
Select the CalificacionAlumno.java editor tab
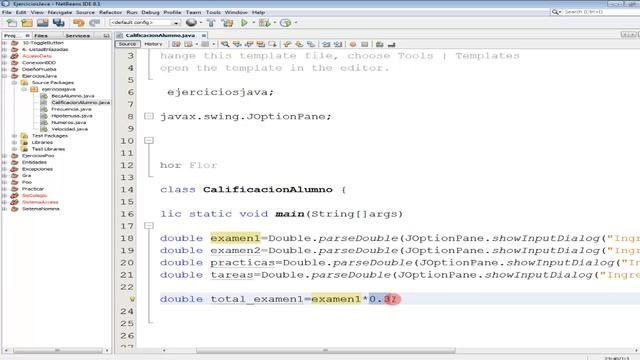click(160, 36)
